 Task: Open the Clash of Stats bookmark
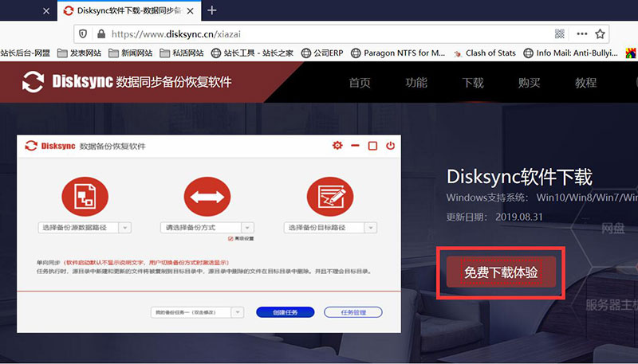(485, 53)
